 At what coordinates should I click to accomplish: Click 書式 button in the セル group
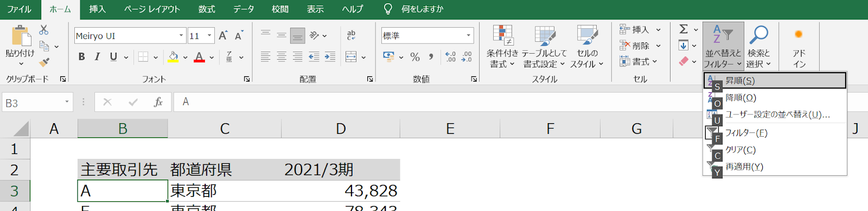639,62
